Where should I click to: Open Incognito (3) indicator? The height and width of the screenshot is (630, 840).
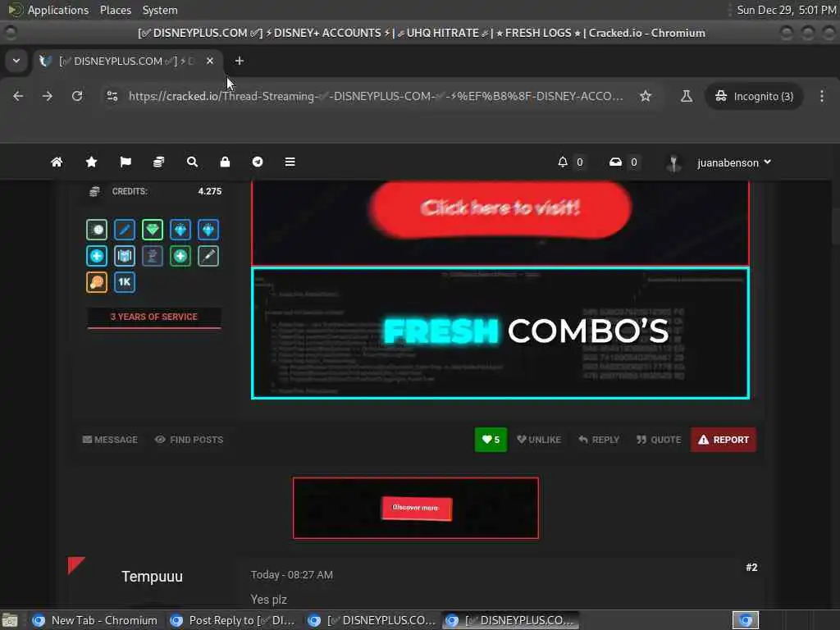(x=754, y=97)
